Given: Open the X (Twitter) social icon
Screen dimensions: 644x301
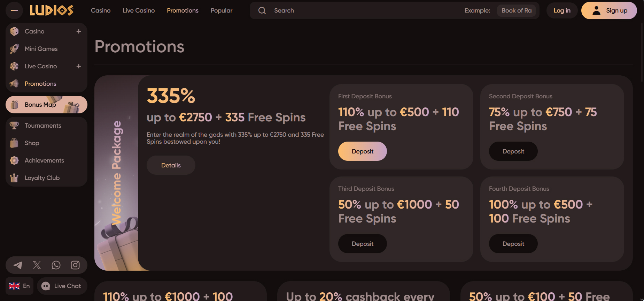Looking at the screenshot, I should tap(37, 265).
